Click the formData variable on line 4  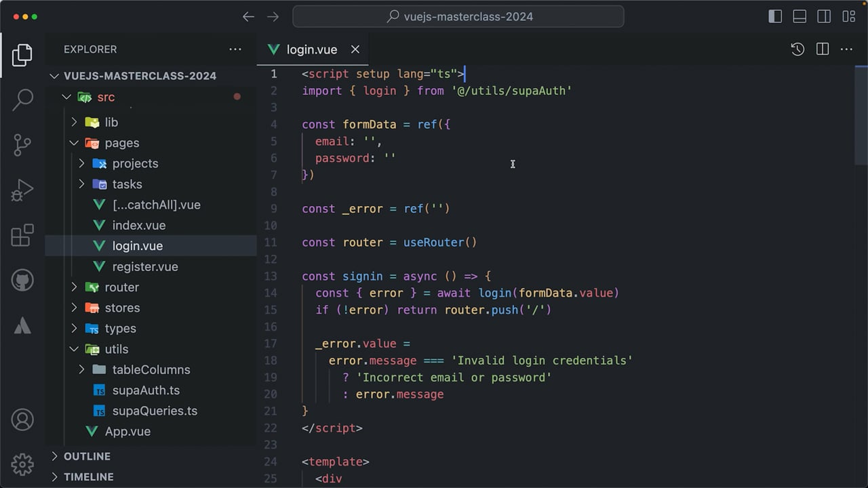[370, 125]
